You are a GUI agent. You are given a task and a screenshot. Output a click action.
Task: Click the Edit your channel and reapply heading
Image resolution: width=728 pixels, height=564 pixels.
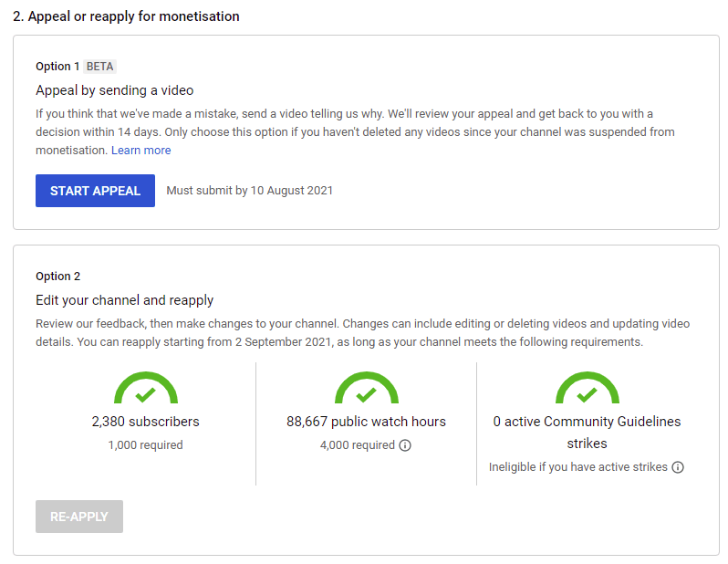pyautogui.click(x=124, y=300)
